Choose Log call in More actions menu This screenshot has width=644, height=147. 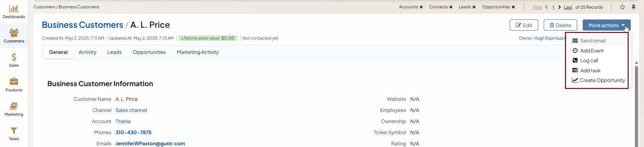589,60
